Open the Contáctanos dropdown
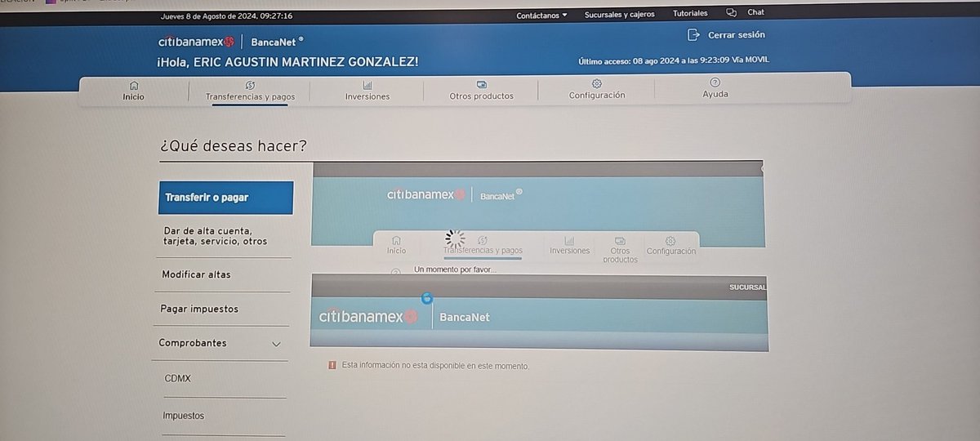Viewport: 980px width, 441px height. 541,15
